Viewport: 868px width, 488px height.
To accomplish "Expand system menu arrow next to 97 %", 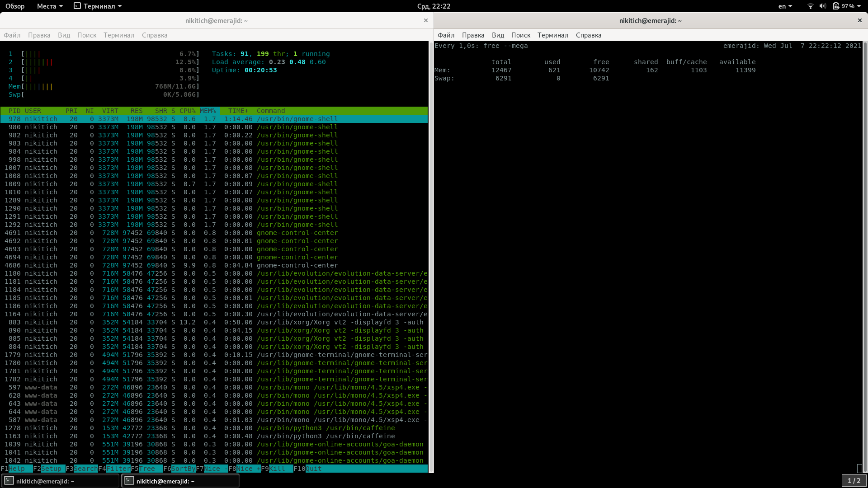I will click(x=859, y=6).
